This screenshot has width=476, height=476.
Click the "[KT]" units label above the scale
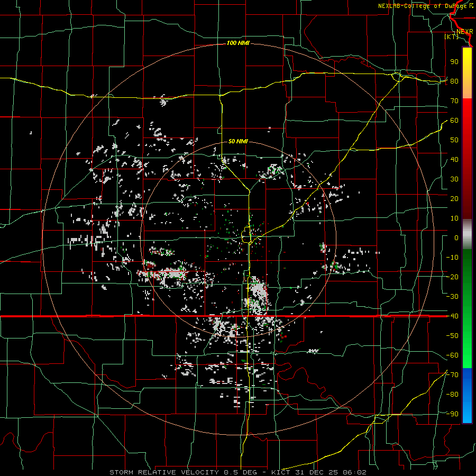click(451, 36)
